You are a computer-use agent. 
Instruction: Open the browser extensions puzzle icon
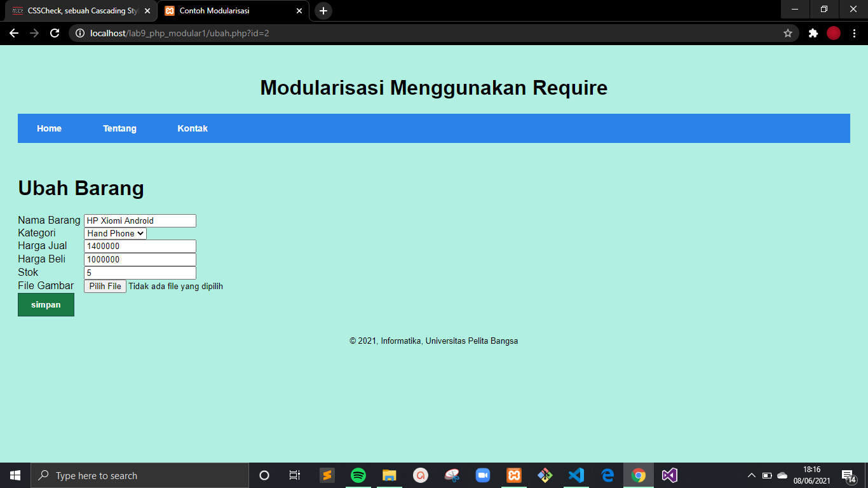point(813,32)
